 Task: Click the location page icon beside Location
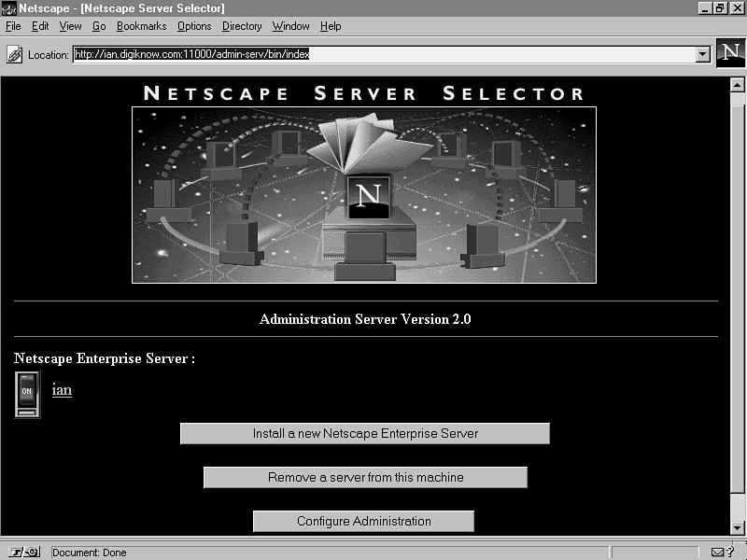(14, 54)
